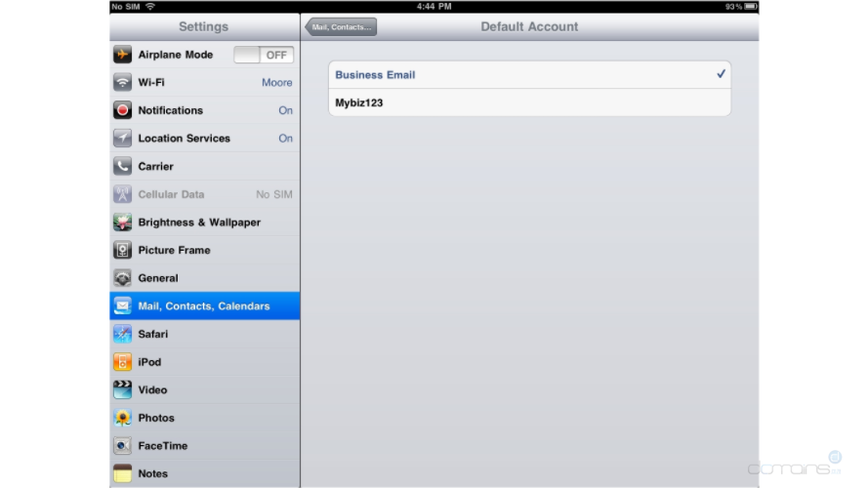Choose Mybiz123 as default account
The height and width of the screenshot is (488, 868).
click(529, 102)
